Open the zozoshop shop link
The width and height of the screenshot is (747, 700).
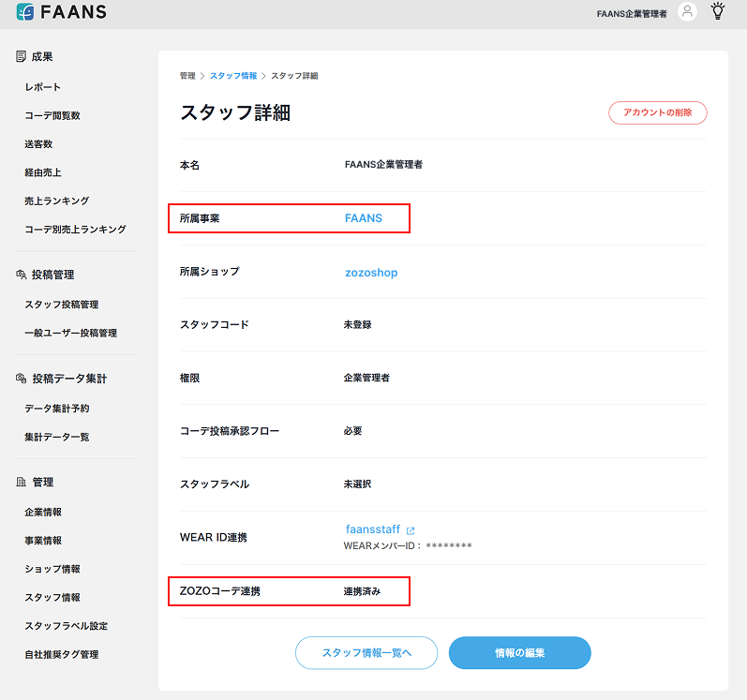[371, 273]
